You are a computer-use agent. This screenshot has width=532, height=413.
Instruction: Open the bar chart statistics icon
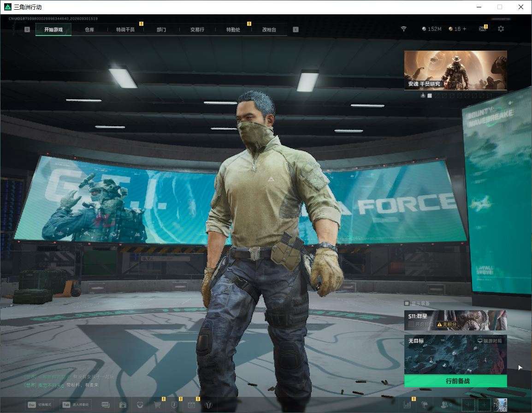point(407,405)
